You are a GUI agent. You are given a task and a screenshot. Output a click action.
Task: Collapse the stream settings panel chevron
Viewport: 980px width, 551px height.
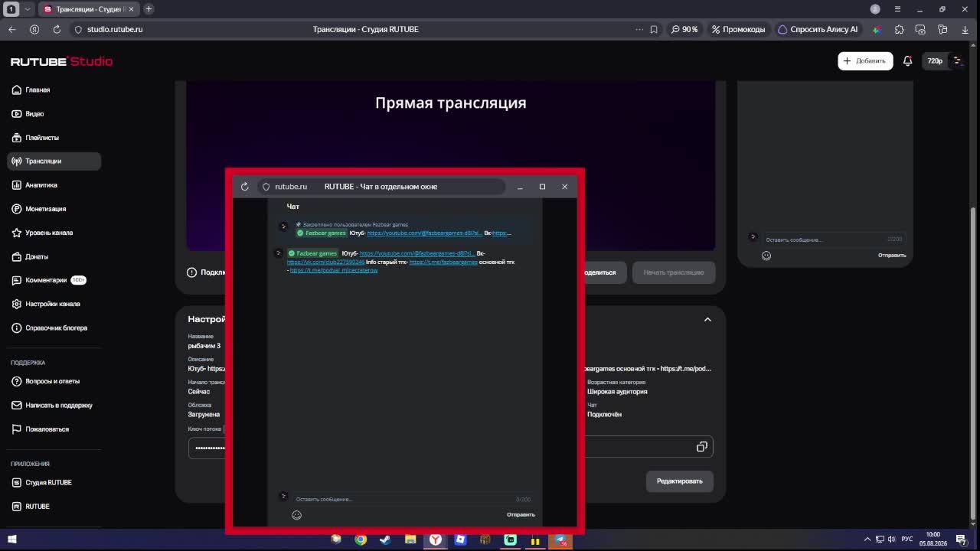click(707, 319)
